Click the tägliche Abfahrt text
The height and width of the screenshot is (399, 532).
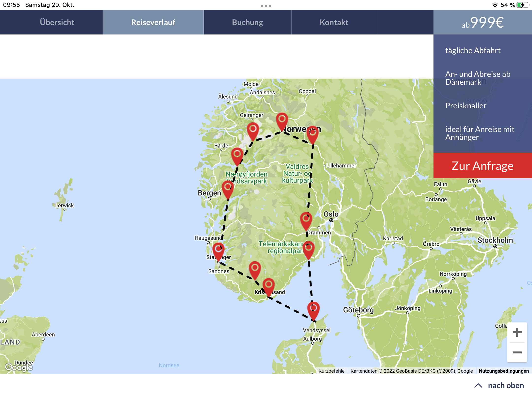[473, 50]
